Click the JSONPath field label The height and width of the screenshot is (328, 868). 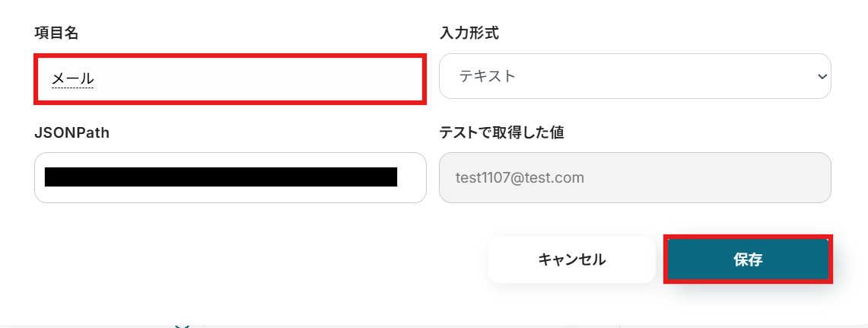click(72, 132)
